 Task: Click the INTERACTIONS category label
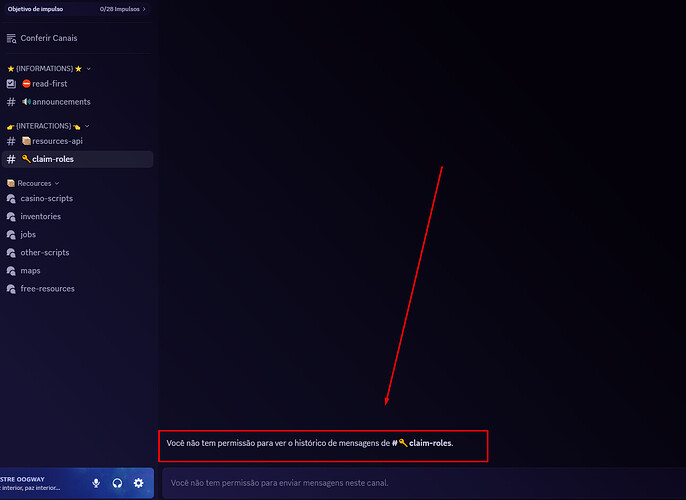tap(44, 126)
